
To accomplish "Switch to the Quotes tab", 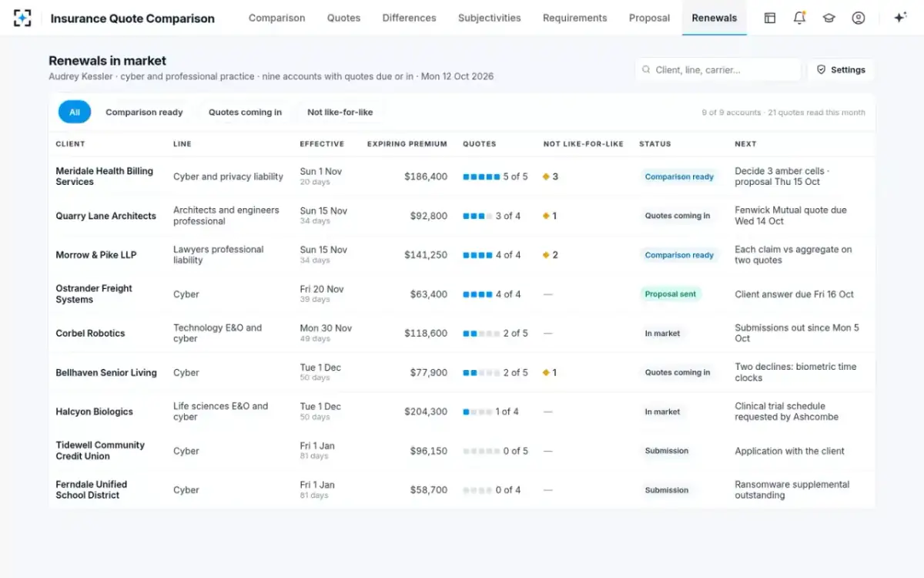I will click(343, 18).
